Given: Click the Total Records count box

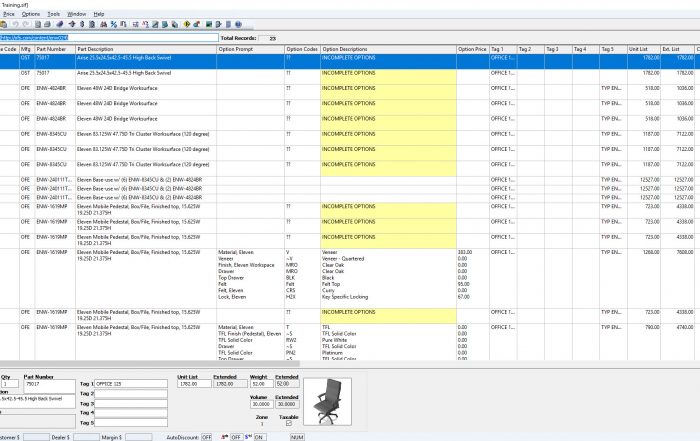Looking at the screenshot, I should tap(267, 38).
